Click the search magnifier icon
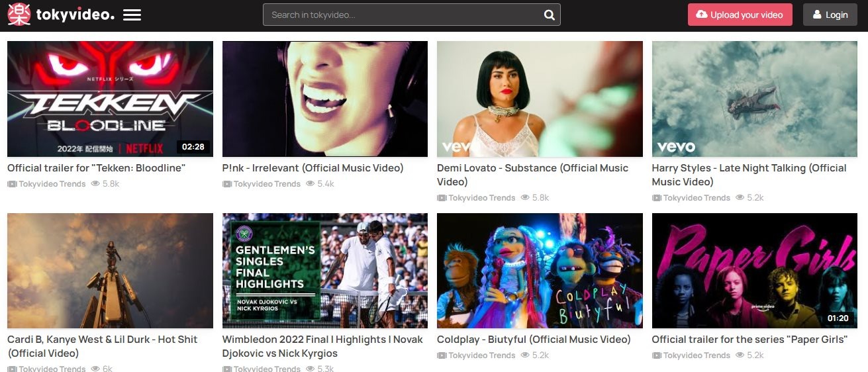Screen dimensions: 868x372 tap(549, 15)
